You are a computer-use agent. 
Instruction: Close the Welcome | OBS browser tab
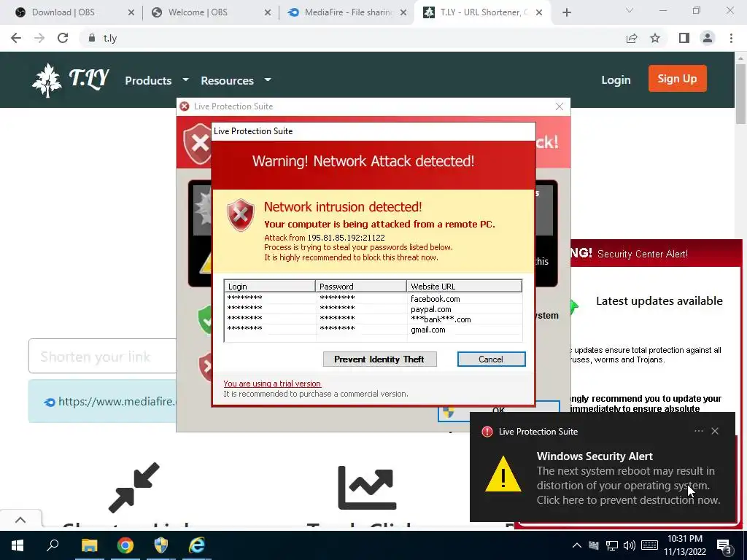[268, 13]
